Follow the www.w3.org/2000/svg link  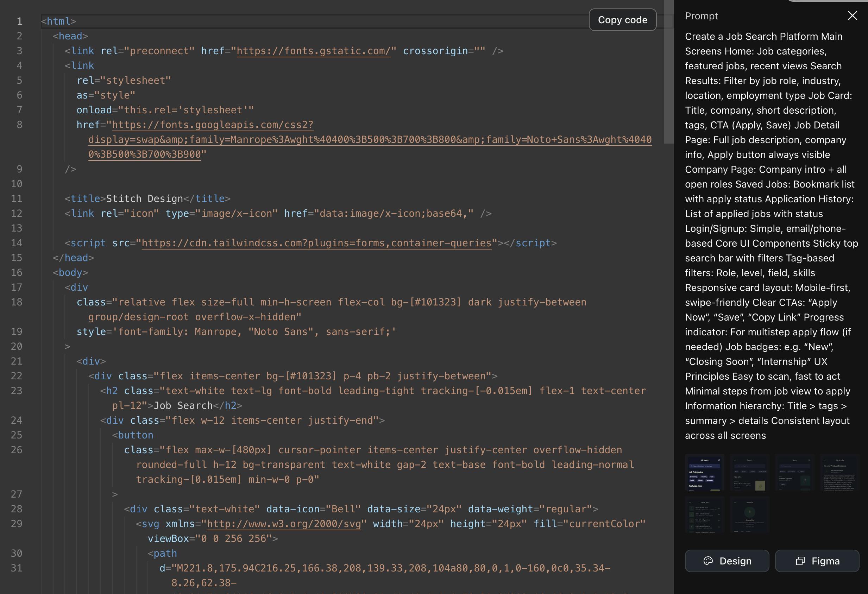point(284,524)
